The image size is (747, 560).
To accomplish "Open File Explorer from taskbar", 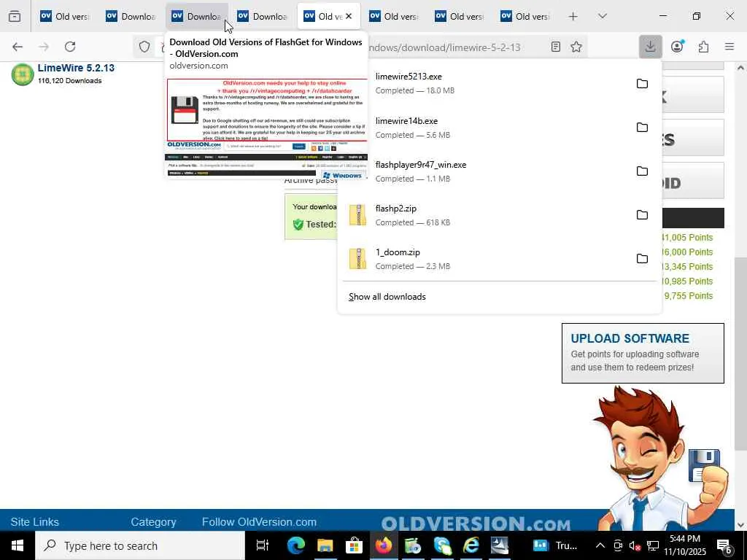I will pos(325,545).
